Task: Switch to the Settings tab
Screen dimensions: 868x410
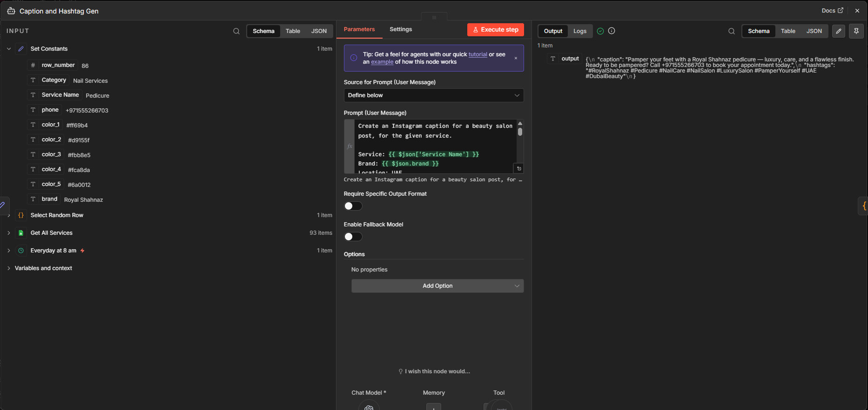Action: tap(400, 29)
